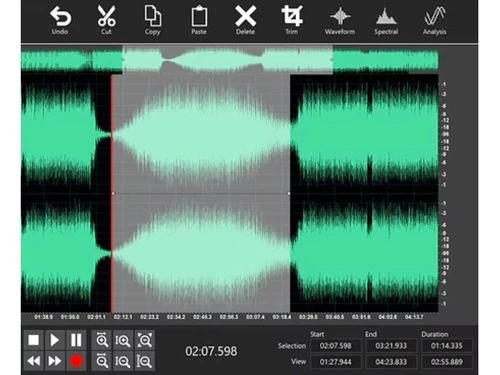Click the 01:38.9 ruler time label
Screen dimensions: 500x375
click(x=43, y=317)
